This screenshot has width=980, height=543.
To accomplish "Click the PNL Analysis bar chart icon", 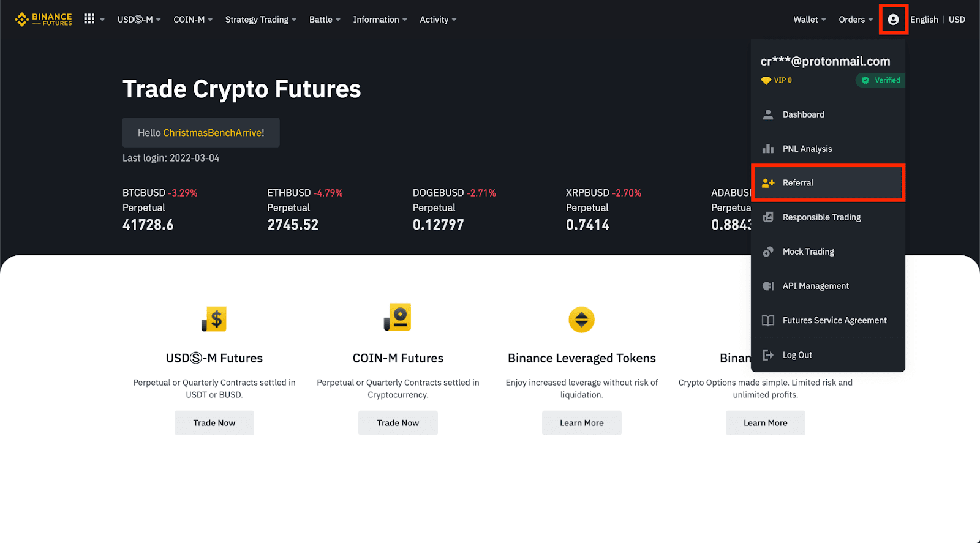I will coord(768,149).
